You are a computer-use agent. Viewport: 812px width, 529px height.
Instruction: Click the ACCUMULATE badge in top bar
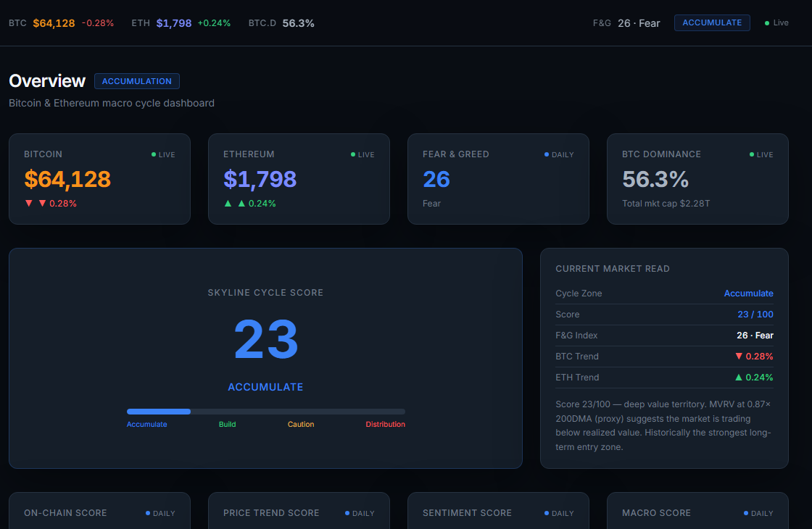711,22
